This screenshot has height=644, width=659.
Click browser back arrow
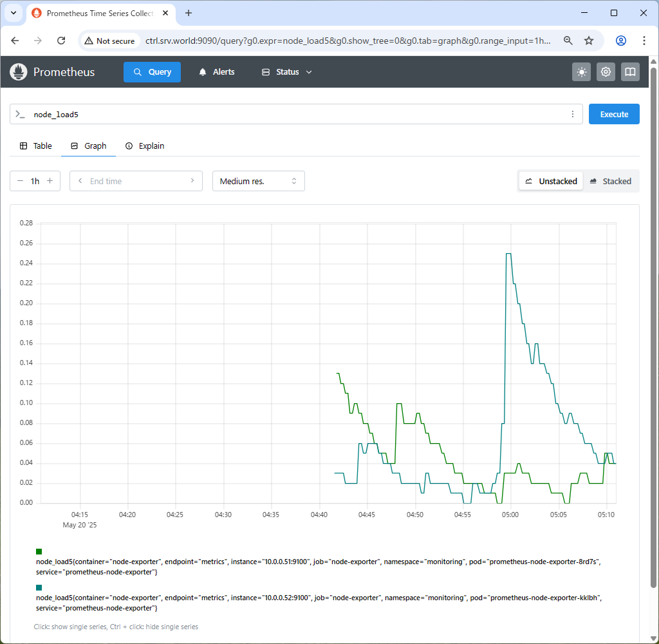coord(15,41)
